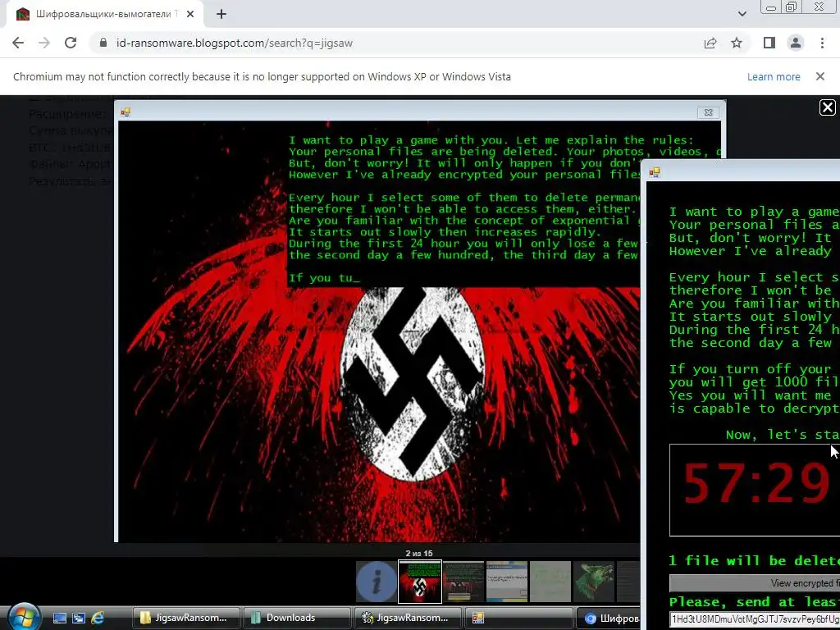The height and width of the screenshot is (630, 840).
Task: Launch Internet Explorer from quick launch
Action: [98, 618]
